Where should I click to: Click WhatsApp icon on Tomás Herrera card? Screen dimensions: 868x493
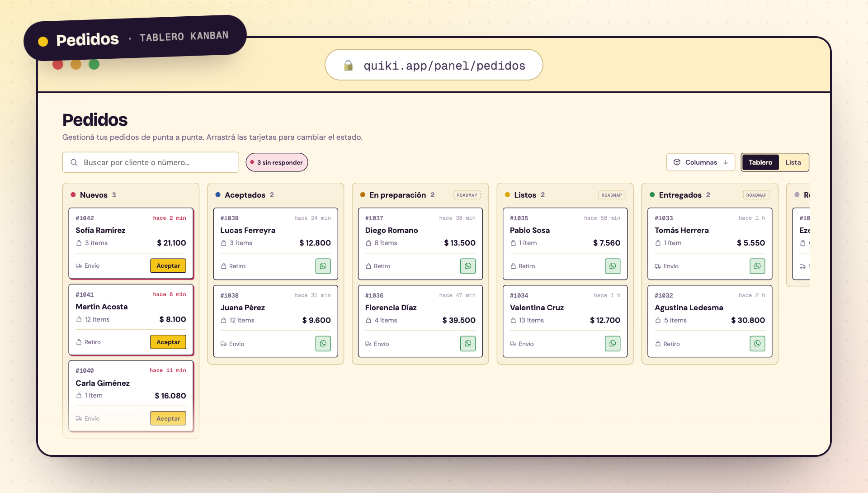tap(757, 266)
